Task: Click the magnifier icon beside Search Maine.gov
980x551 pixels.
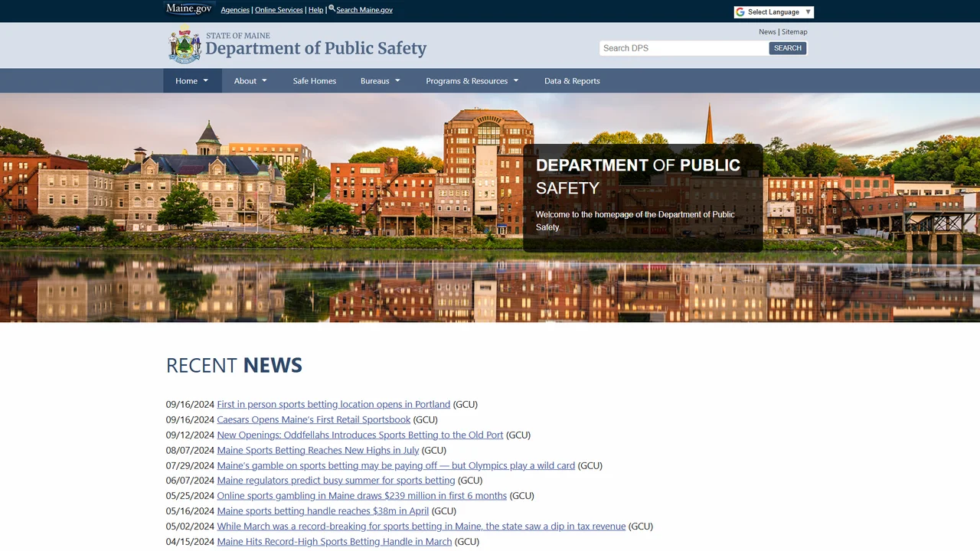Action: coord(332,8)
